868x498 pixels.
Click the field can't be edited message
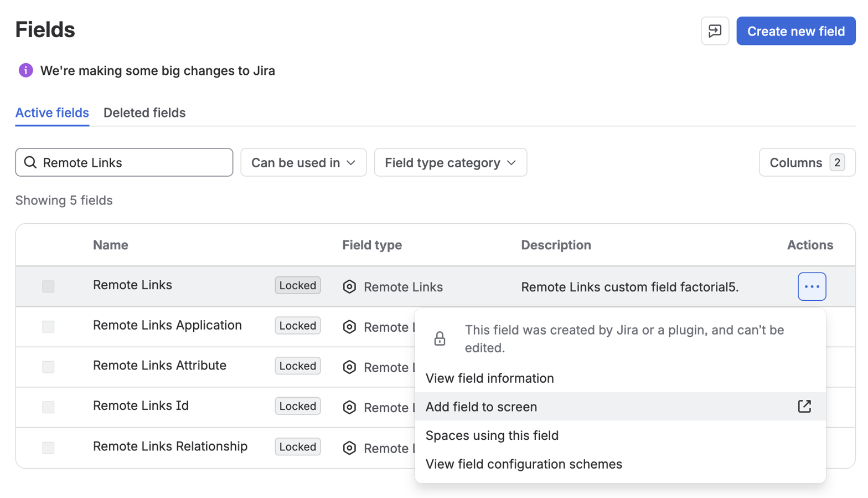[624, 339]
